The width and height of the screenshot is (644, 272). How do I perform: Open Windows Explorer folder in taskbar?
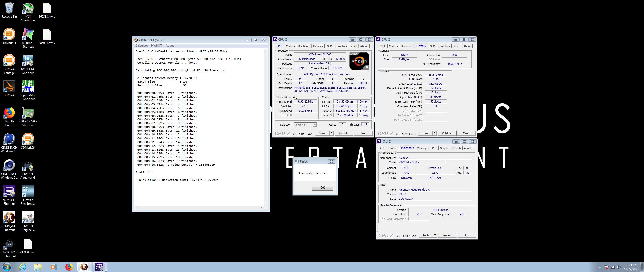click(38, 267)
